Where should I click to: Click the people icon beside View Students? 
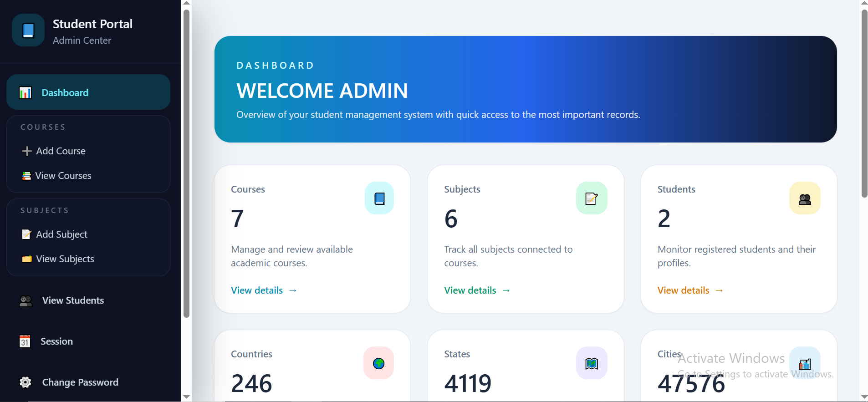coord(26,301)
